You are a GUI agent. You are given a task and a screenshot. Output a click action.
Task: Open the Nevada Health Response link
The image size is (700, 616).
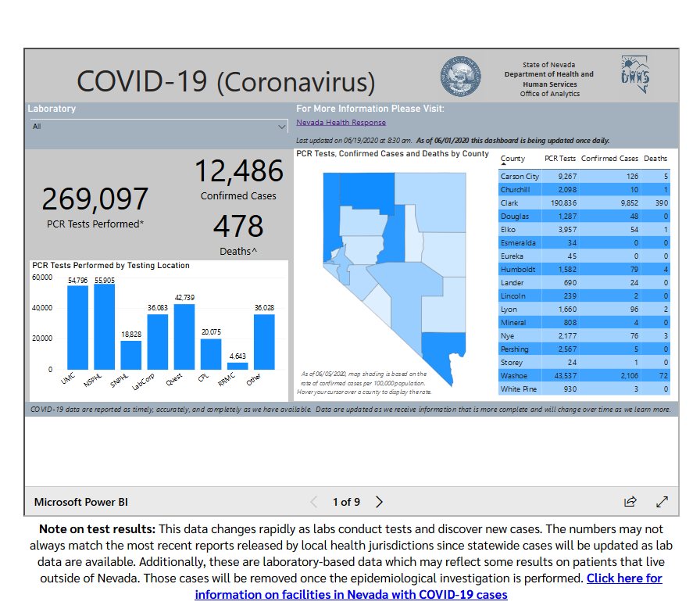click(x=341, y=122)
